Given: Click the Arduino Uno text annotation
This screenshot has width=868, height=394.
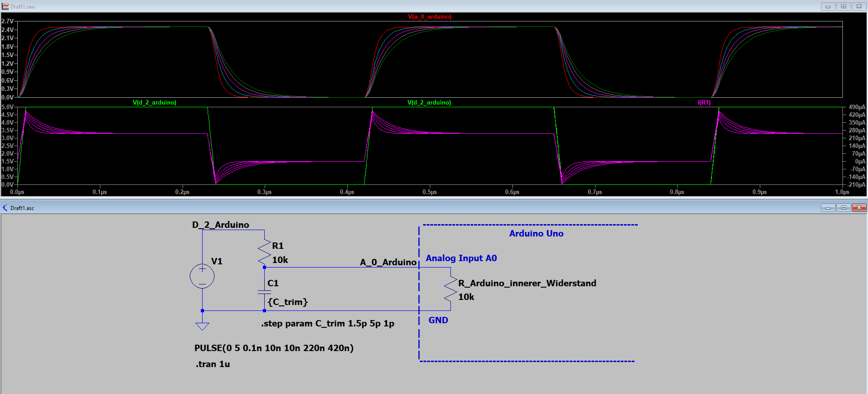Looking at the screenshot, I should click(x=536, y=233).
